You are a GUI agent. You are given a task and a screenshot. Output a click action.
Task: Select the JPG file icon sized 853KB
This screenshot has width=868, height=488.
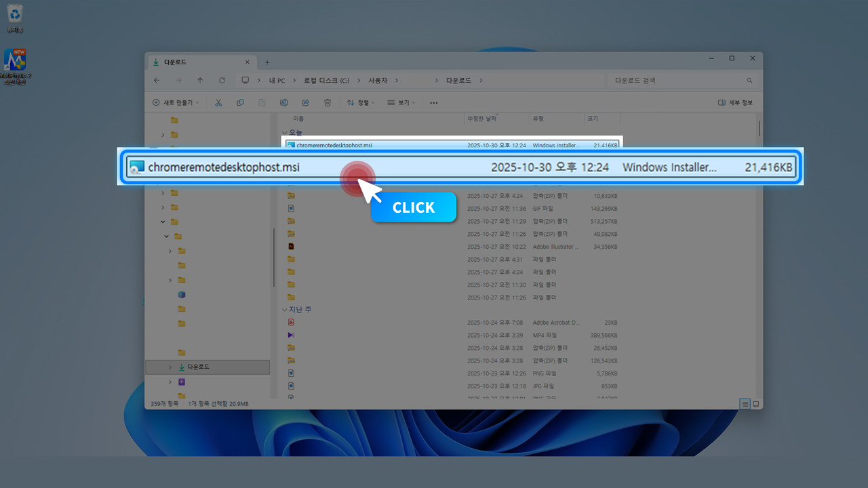(291, 386)
